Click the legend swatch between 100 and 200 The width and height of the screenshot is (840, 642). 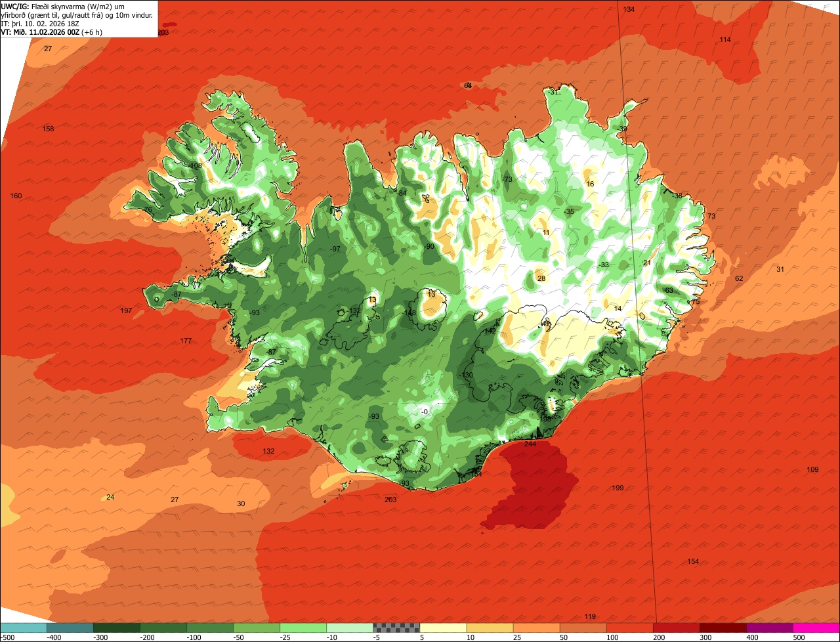click(629, 628)
